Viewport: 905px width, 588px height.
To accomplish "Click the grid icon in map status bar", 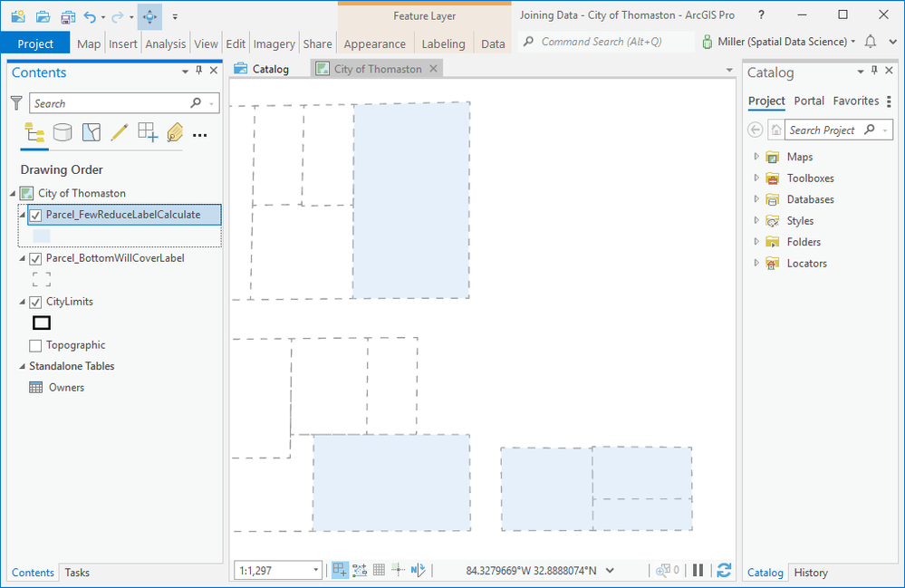I will (x=379, y=570).
